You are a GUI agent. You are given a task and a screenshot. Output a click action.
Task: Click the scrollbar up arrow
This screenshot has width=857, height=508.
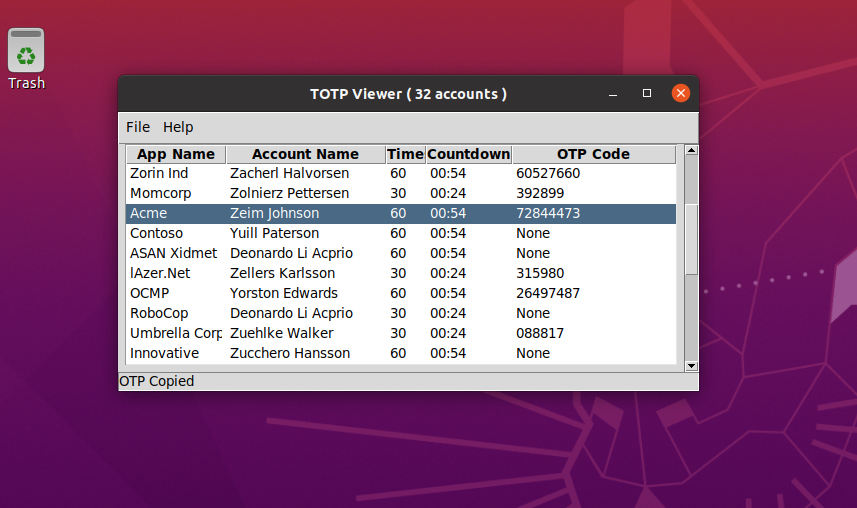click(x=690, y=152)
